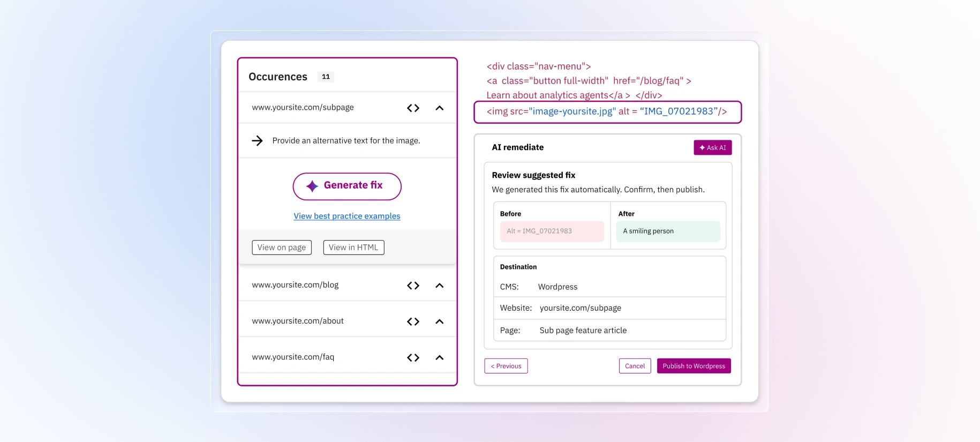Click code icon for www.yoursite.com/about
This screenshot has height=442, width=980.
(413, 321)
